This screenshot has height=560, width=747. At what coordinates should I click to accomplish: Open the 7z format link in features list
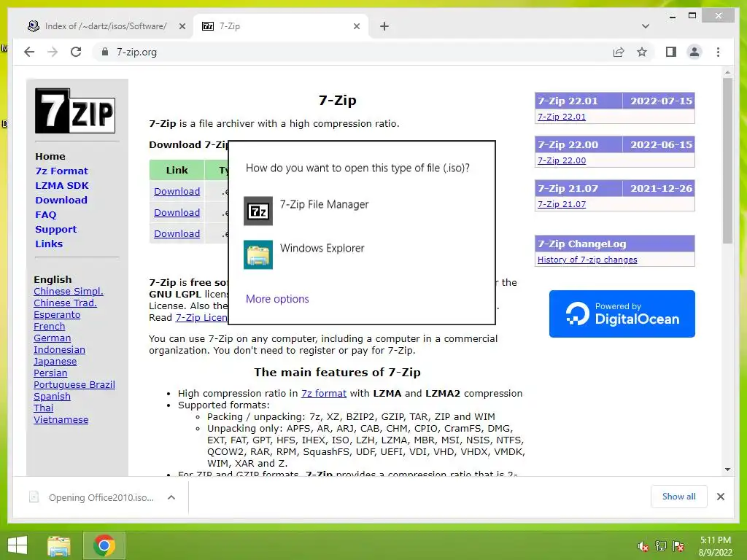point(324,393)
